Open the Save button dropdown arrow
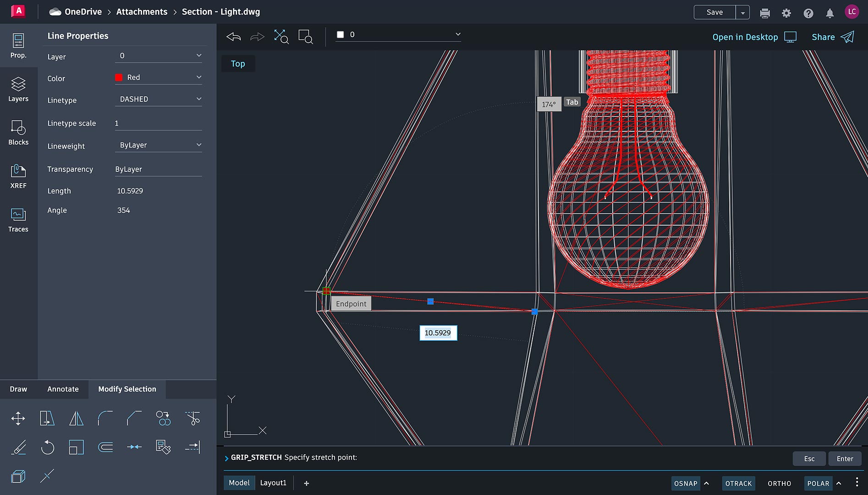868x495 pixels. click(742, 12)
